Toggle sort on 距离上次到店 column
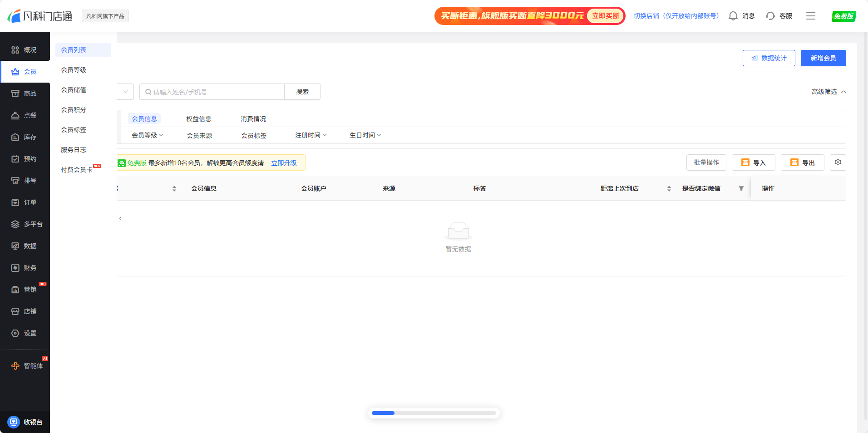Screen dimensions: 868x433 [x=668, y=188]
